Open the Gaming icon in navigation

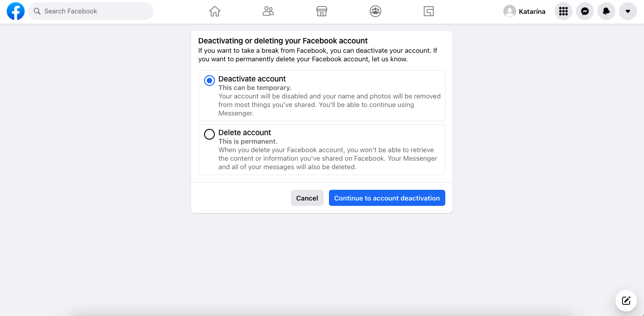click(429, 11)
